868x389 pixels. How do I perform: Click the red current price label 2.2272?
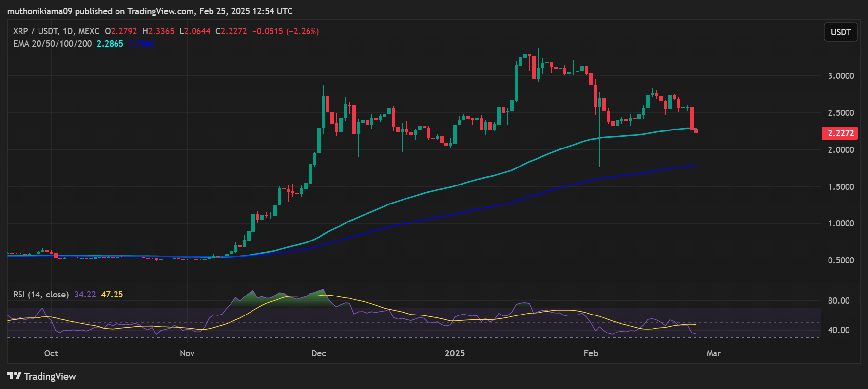pyautogui.click(x=840, y=133)
